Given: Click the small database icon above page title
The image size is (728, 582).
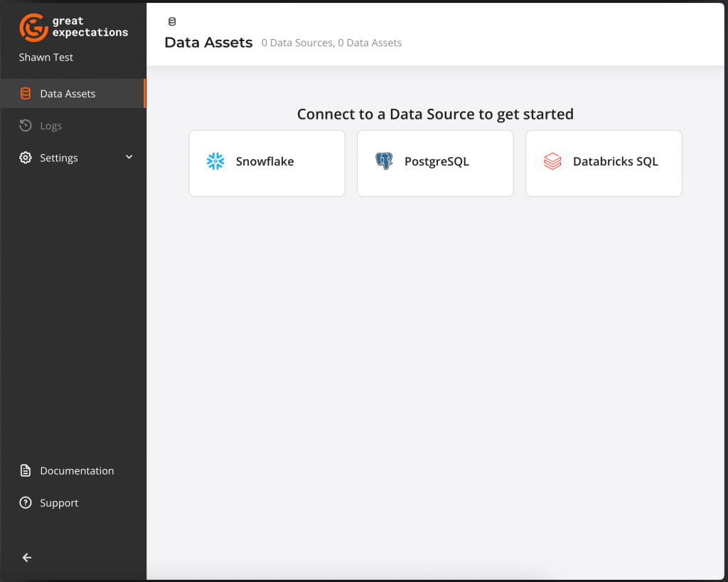Looking at the screenshot, I should 172,22.
